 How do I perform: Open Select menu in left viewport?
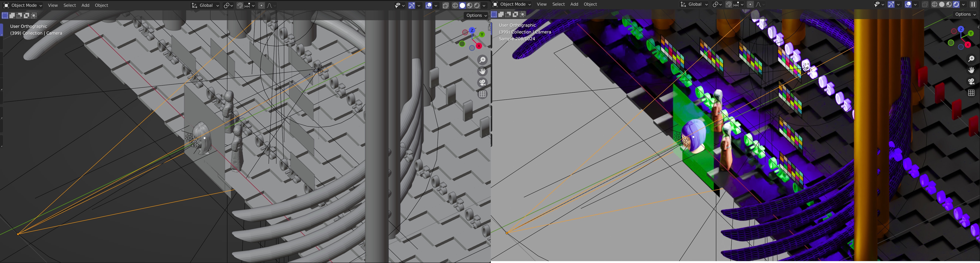pos(70,5)
